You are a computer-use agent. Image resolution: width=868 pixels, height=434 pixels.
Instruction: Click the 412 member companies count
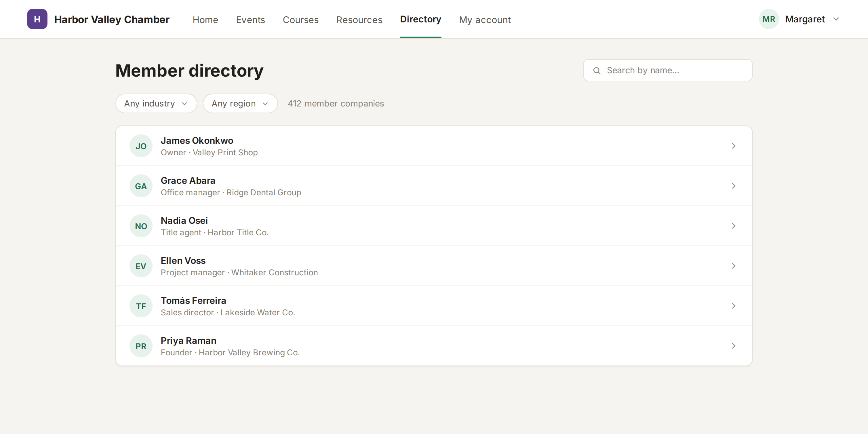[336, 103]
